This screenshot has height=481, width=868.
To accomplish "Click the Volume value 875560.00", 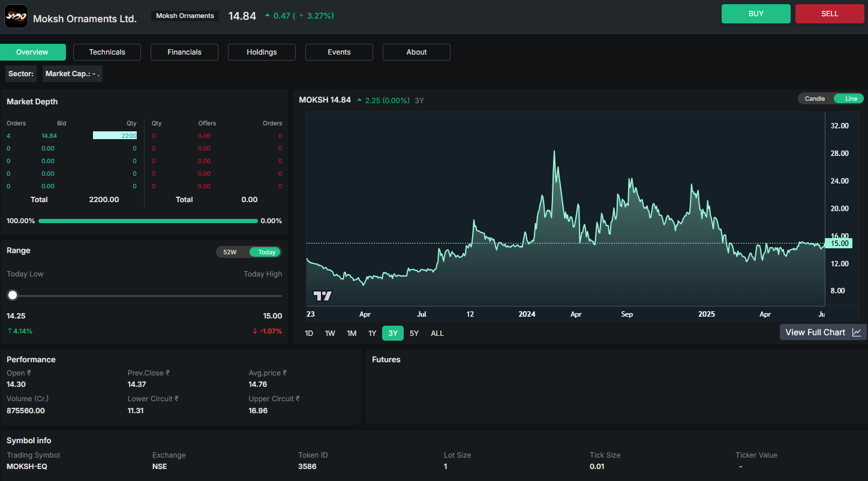I will tap(26, 411).
